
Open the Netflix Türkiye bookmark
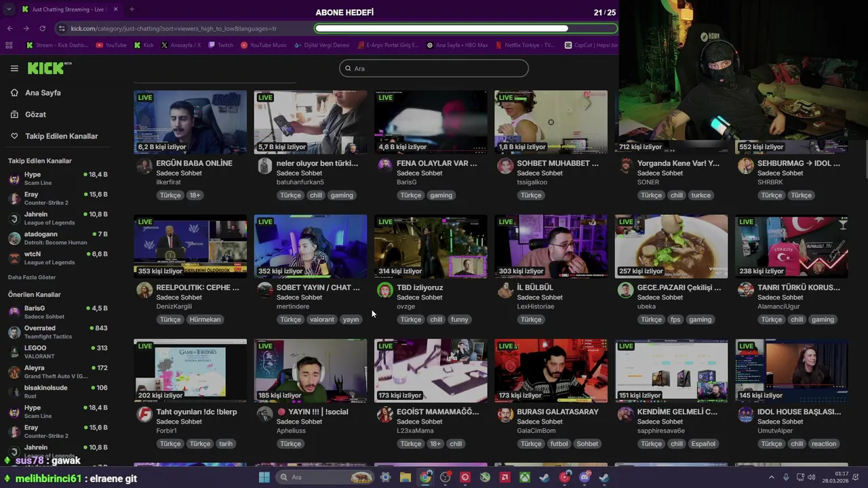(525, 45)
